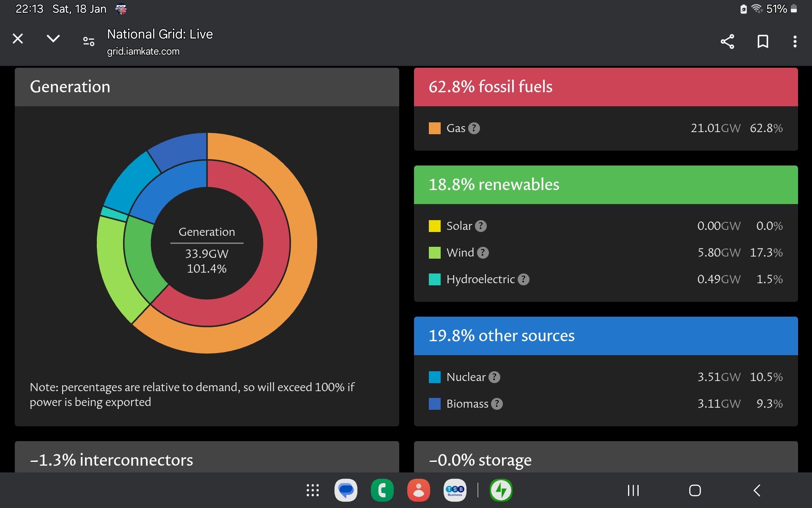
Task: Tap the grid.iamkate.com URL text
Action: coord(143,52)
